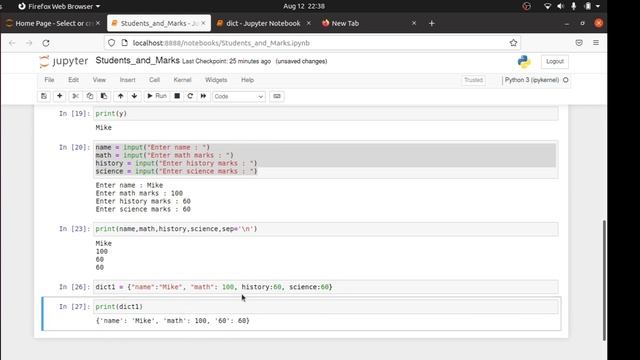Open the Widgets menu
Image resolution: width=640 pixels, height=360 pixels.
point(216,80)
